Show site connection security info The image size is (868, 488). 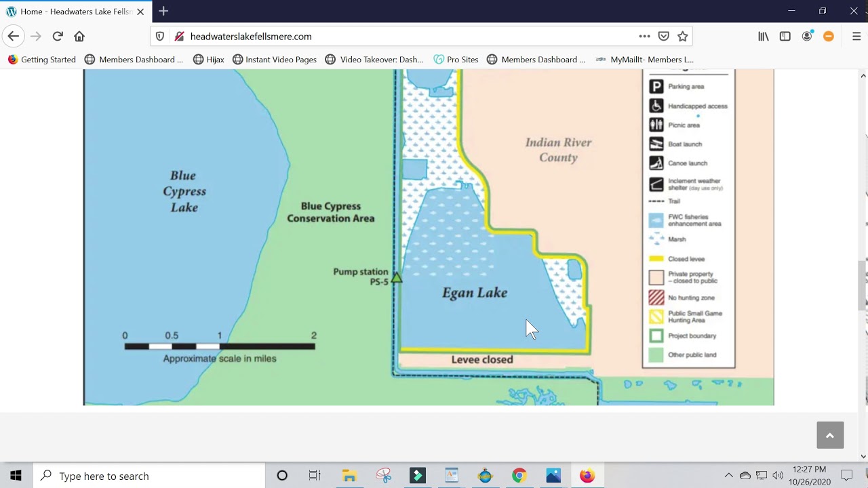[179, 37]
